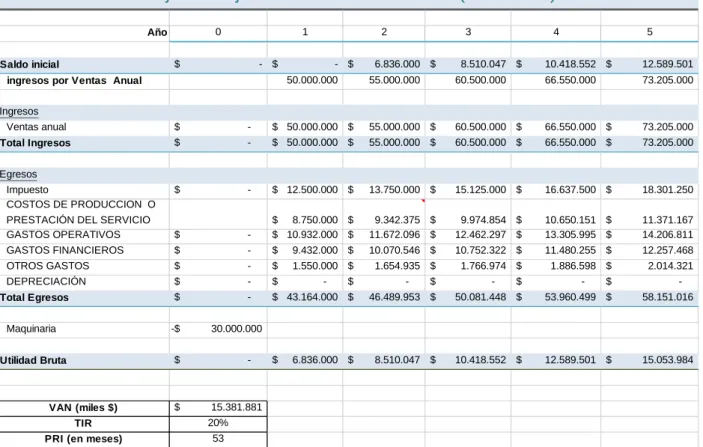Screen dimensions: 703x447
Task: Select Impuesto value 12.500.000
Action: pos(312,190)
